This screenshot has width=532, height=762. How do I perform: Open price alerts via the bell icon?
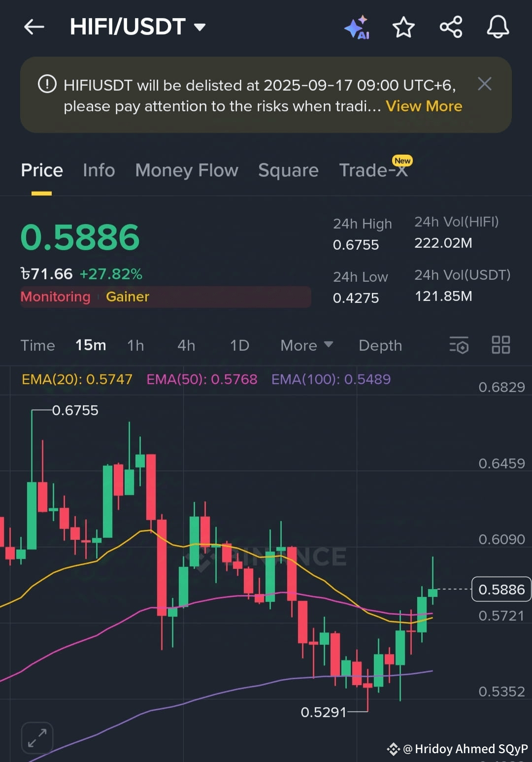(x=498, y=27)
